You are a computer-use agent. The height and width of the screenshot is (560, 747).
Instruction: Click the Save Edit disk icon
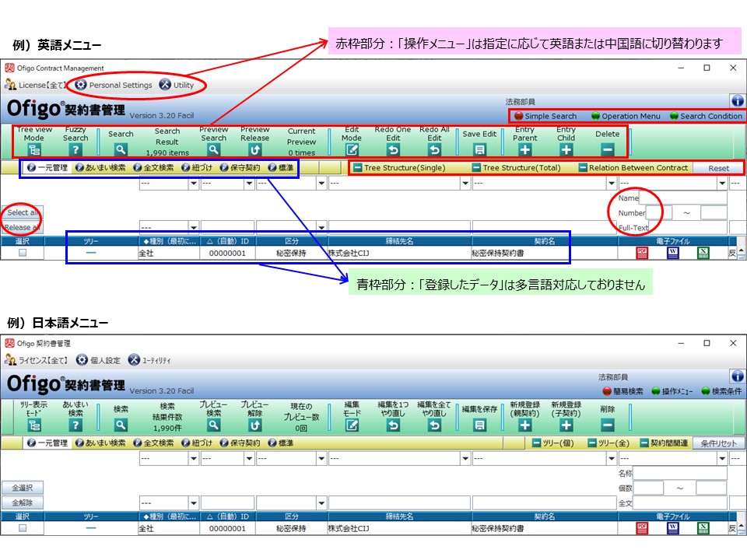[x=480, y=150]
